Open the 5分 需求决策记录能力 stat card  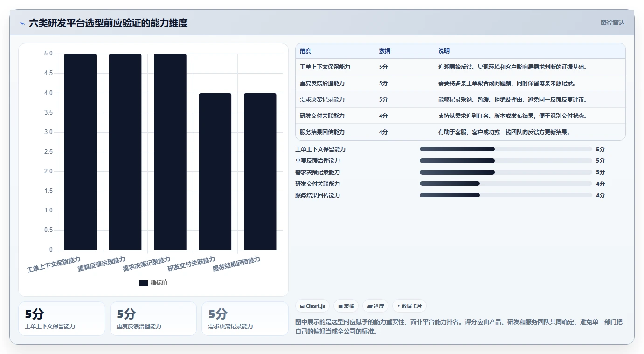pos(245,319)
